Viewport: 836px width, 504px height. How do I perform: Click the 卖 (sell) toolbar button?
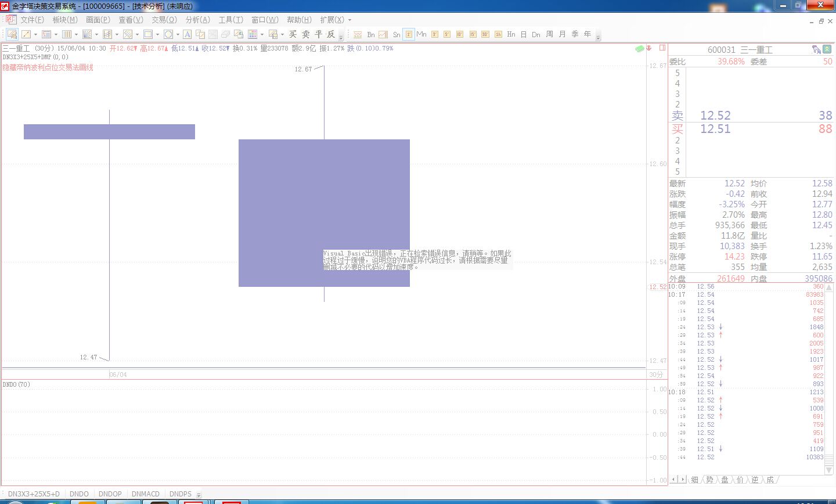click(306, 34)
